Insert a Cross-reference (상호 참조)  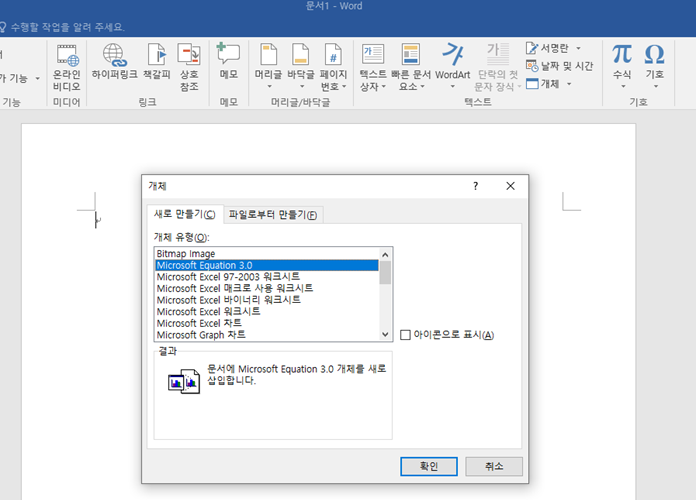[x=189, y=67]
